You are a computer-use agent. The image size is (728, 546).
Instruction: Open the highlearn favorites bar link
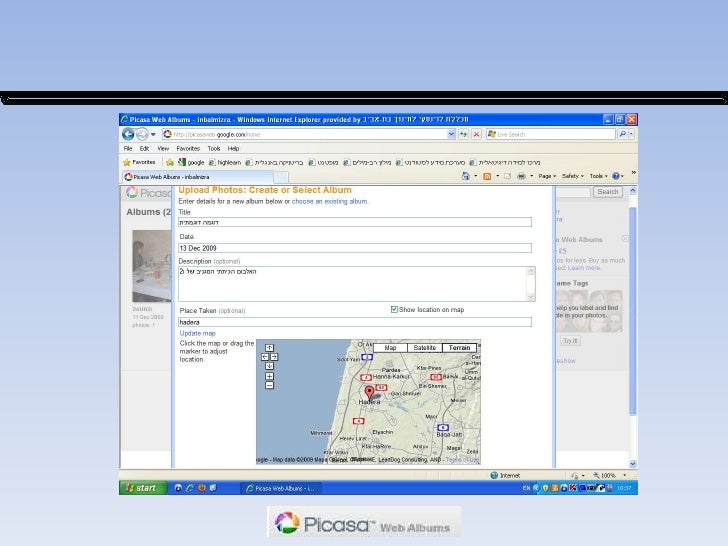(x=225, y=162)
